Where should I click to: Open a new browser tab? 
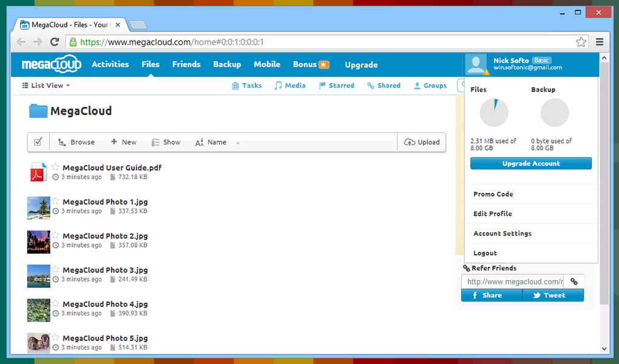point(138,25)
